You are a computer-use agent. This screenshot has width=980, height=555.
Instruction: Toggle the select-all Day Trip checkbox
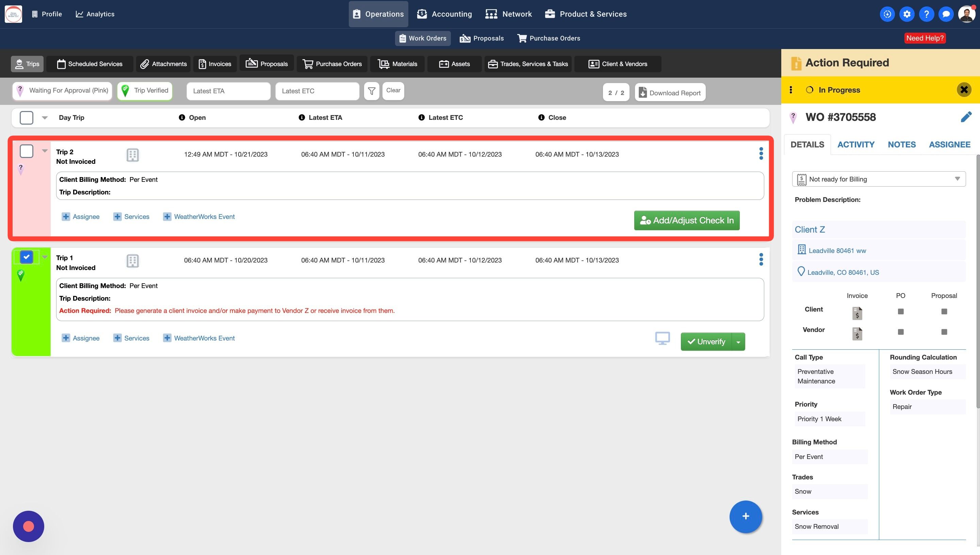pos(26,118)
